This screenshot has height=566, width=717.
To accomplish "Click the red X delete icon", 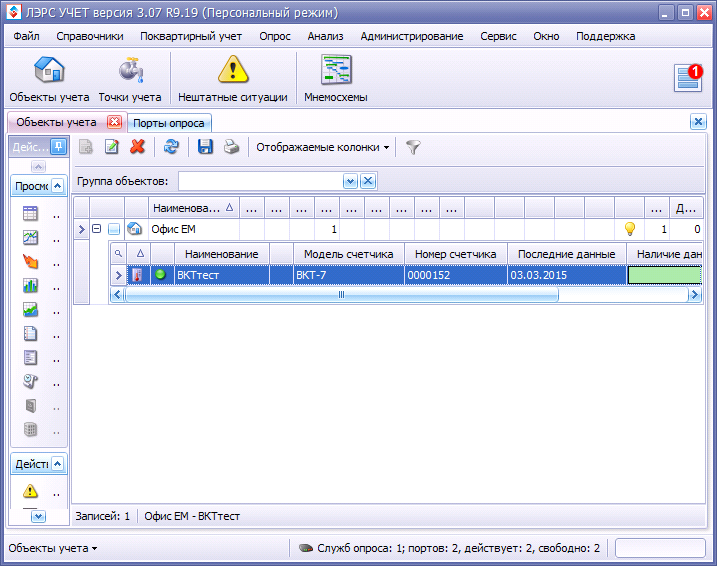I will [x=137, y=147].
